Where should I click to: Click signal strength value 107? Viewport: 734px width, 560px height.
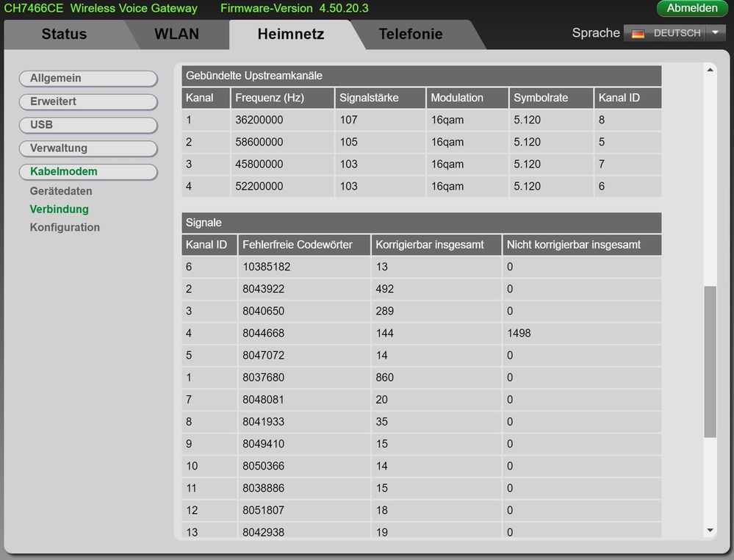[x=348, y=120]
